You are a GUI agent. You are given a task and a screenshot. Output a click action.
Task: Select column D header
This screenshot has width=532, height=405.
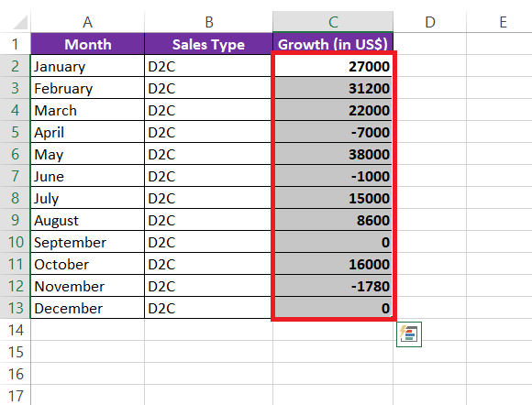click(x=430, y=22)
